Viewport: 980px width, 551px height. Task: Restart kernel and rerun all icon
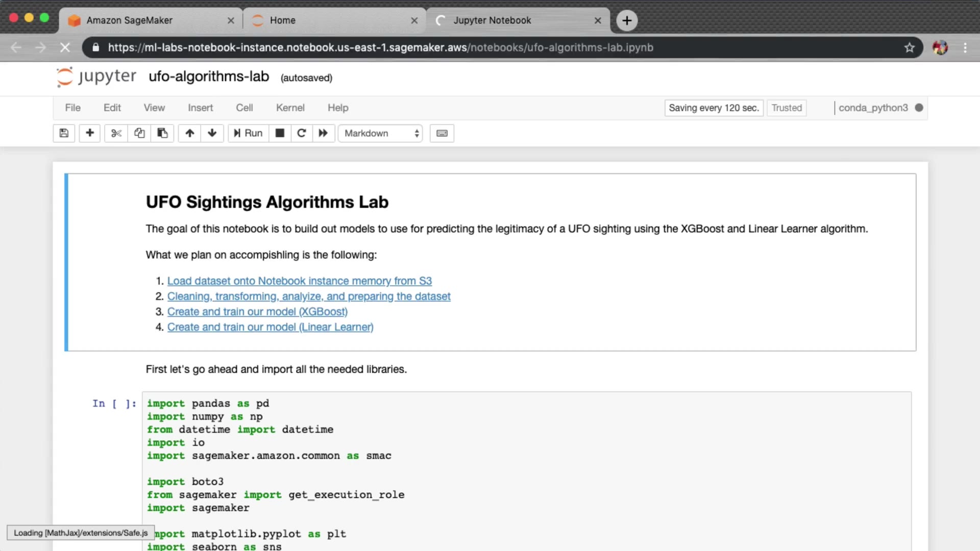323,133
